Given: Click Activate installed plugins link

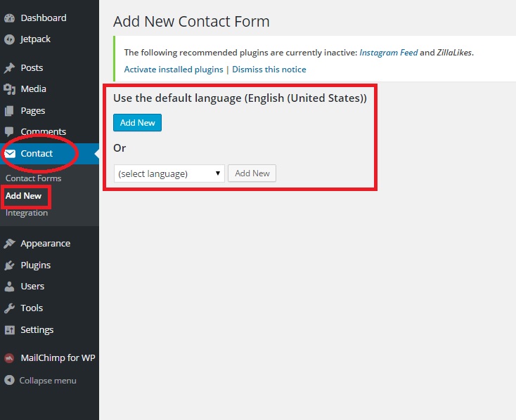Looking at the screenshot, I should 174,70.
